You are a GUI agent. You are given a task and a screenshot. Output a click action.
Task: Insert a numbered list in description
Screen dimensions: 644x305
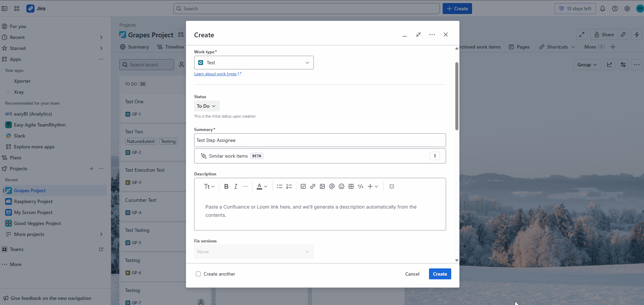(289, 186)
